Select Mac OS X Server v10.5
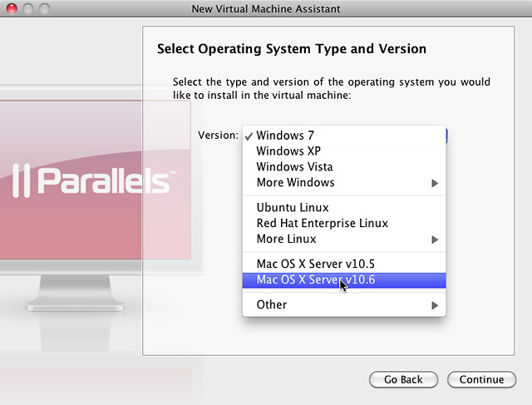Viewport: 532px width, 405px height. tap(344, 264)
